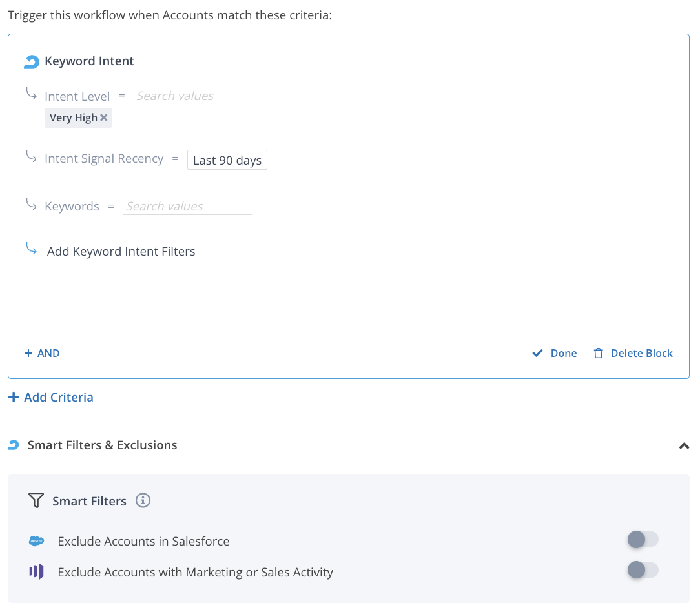Add an AND condition to the block
The height and width of the screenshot is (612, 700).
[42, 354]
